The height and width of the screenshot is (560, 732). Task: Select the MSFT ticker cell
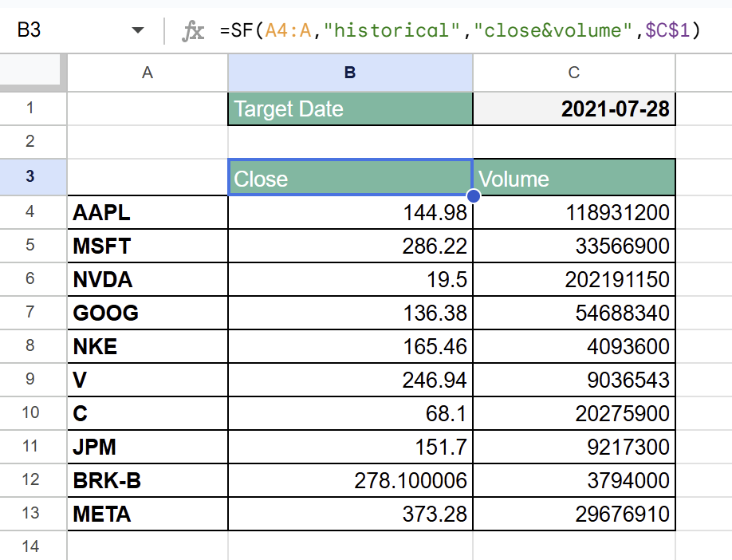point(147,245)
